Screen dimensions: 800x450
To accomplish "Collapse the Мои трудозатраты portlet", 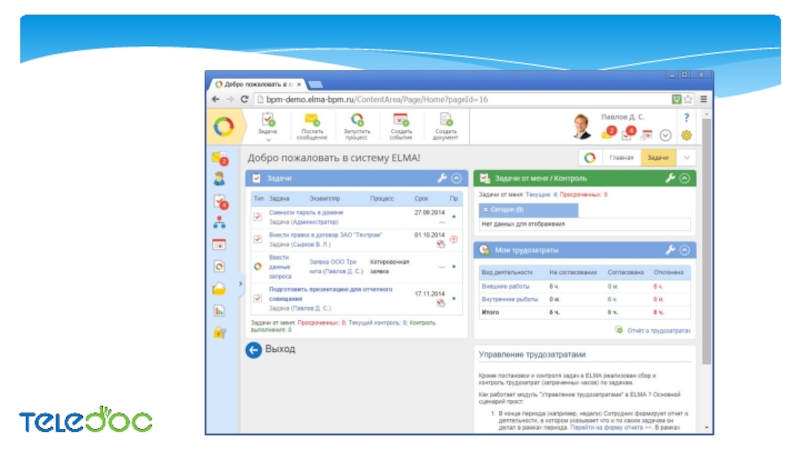I will pos(685,250).
